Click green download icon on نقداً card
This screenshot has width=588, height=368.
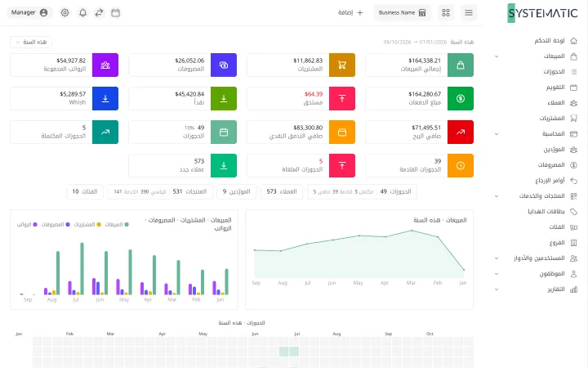point(224,98)
